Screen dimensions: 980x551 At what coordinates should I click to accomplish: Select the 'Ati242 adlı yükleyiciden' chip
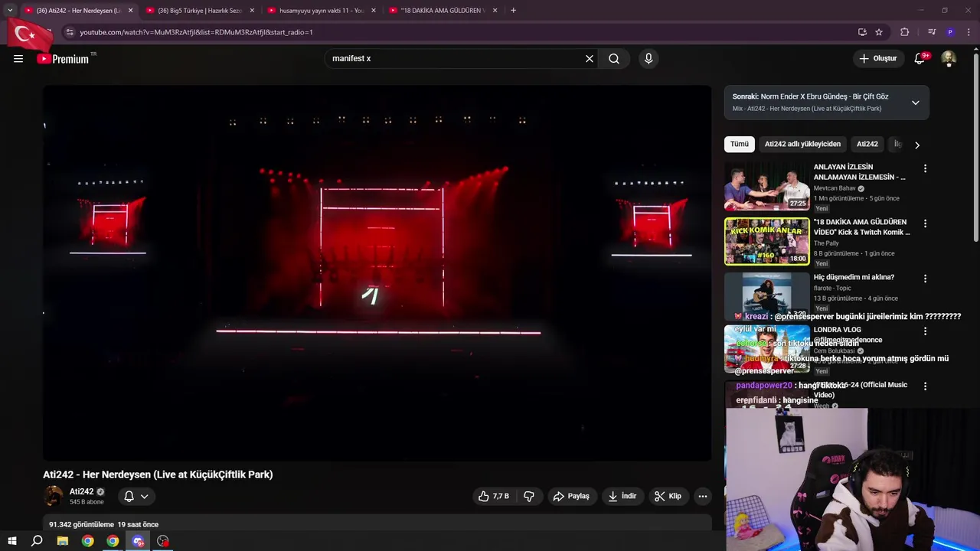coord(802,144)
